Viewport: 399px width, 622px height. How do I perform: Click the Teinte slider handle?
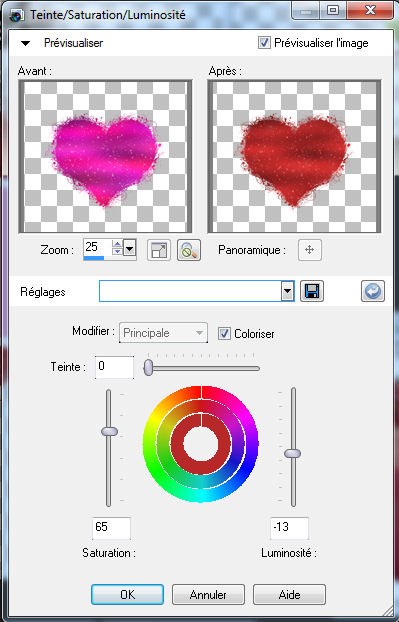(x=148, y=367)
